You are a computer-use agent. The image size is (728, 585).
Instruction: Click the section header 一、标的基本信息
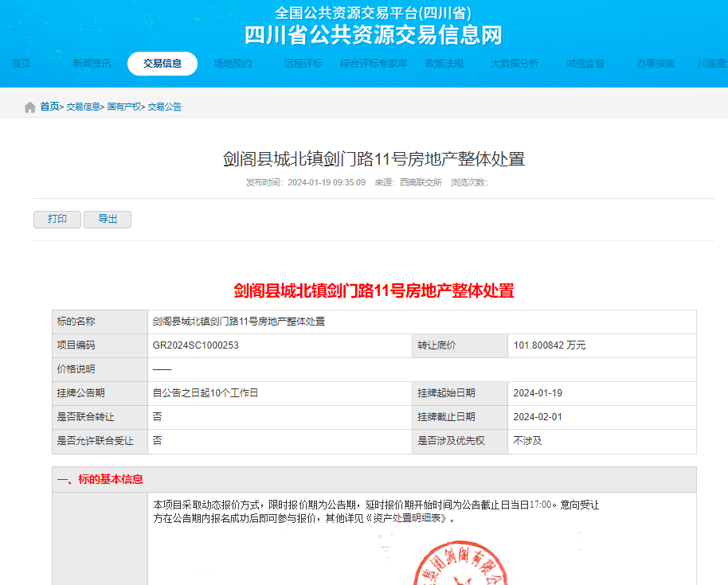tap(100, 480)
